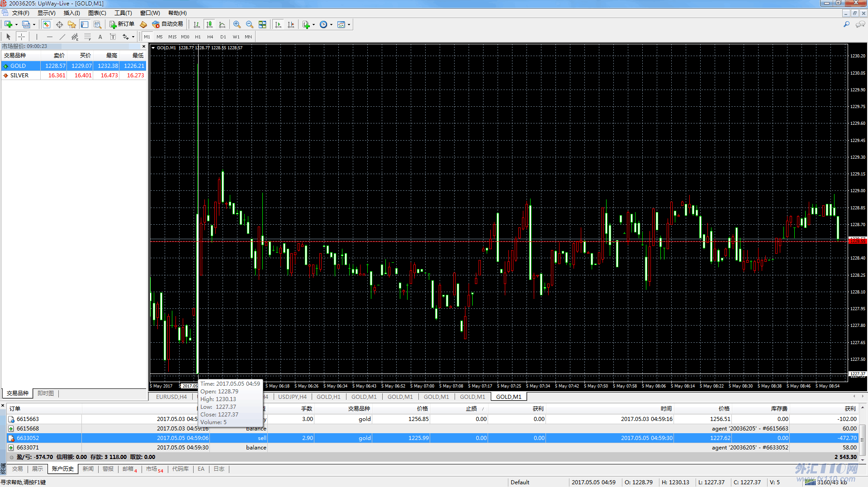Viewport: 868px width, 487px height.
Task: Select the GOLD row in Market Watch
Action: click(74, 66)
